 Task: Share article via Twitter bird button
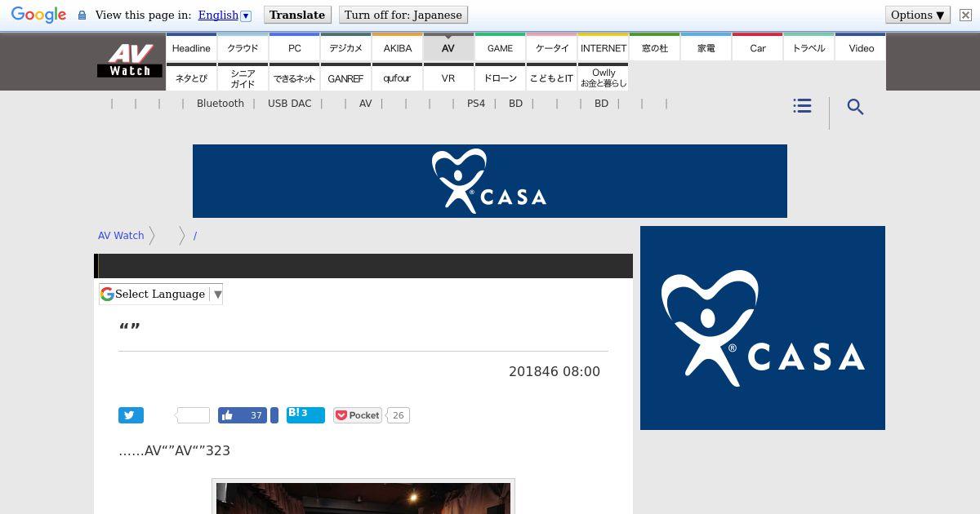[131, 415]
